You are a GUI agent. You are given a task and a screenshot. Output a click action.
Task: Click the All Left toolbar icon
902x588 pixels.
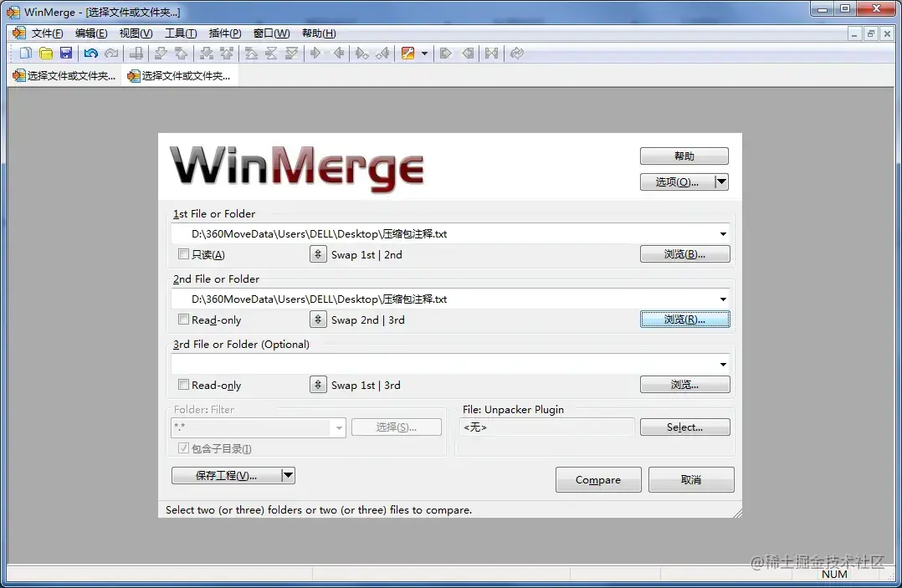(469, 54)
